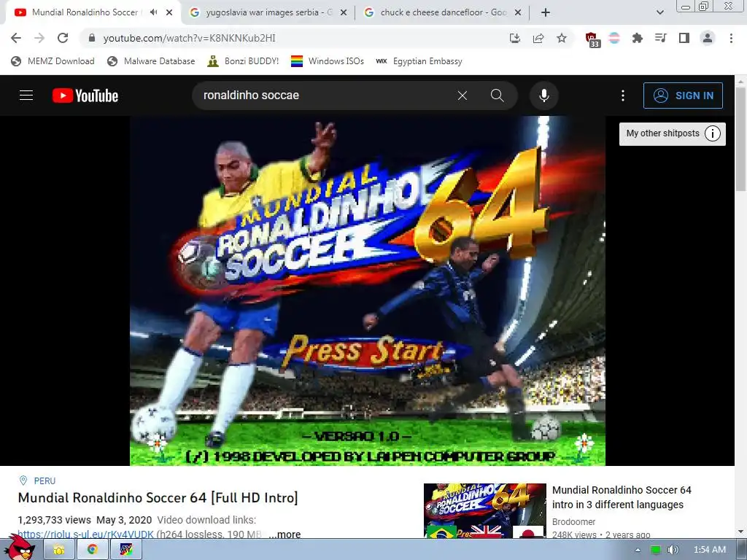Open Chrome from the taskbar
The width and height of the screenshot is (747, 560).
coord(92,550)
